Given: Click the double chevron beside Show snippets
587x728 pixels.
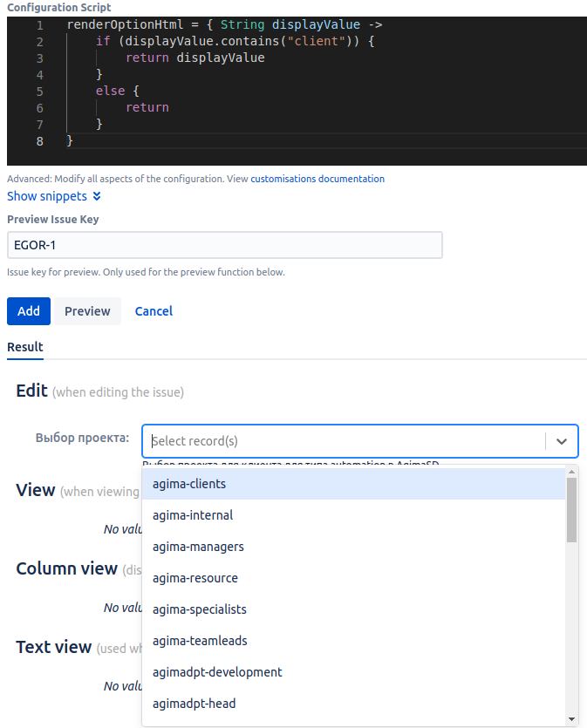Looking at the screenshot, I should (x=97, y=196).
